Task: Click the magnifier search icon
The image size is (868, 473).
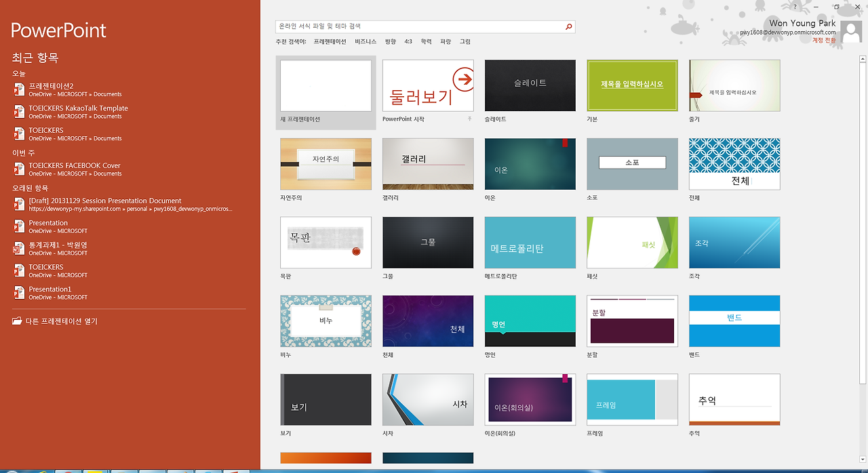Action: tap(568, 26)
